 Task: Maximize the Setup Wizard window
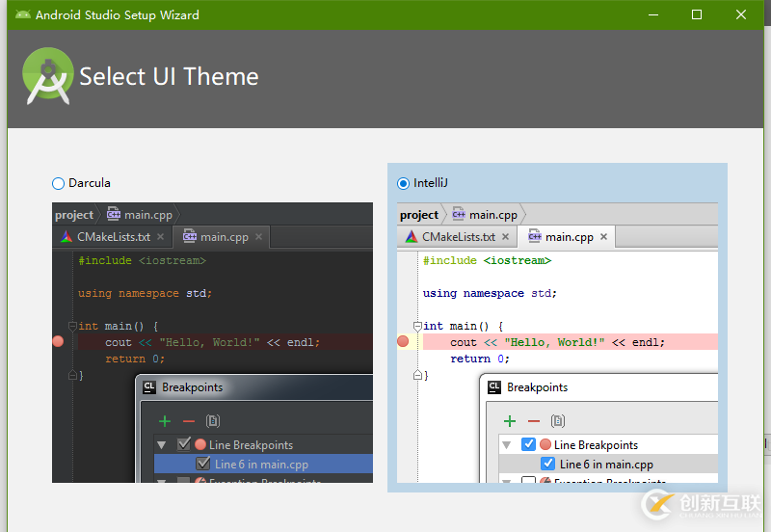(x=697, y=14)
